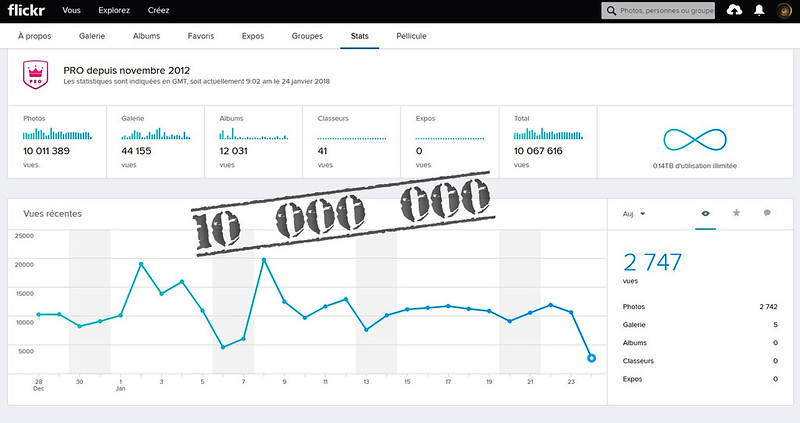The width and height of the screenshot is (800, 423).
Task: Open the notifications bell
Action: coord(759,10)
